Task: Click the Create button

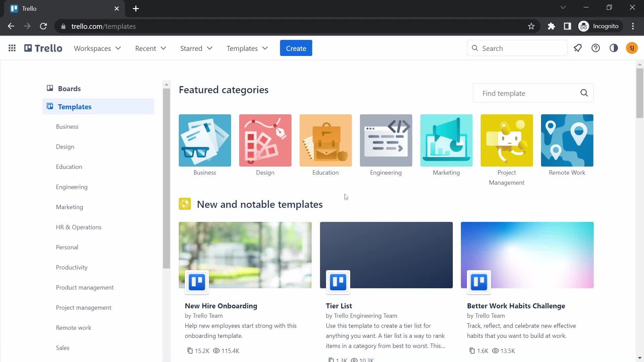Action: coord(296,48)
